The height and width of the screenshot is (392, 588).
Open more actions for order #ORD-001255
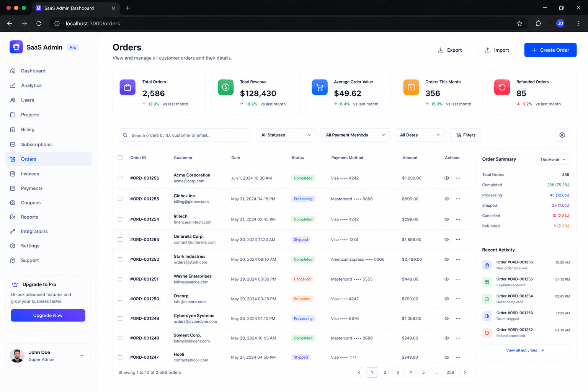(458, 199)
